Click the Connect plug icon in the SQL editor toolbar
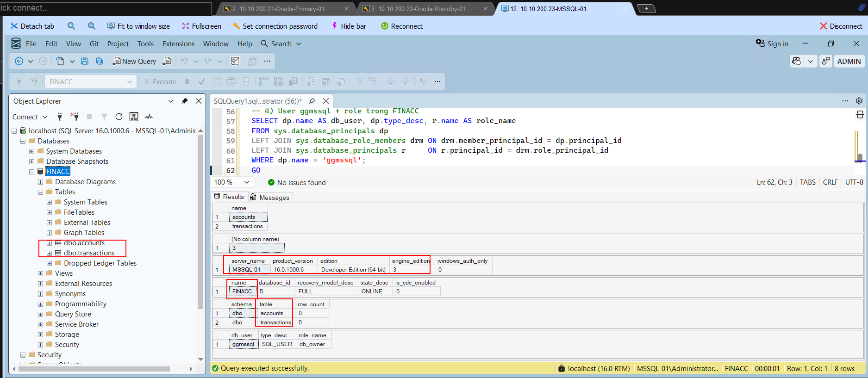 click(19, 81)
